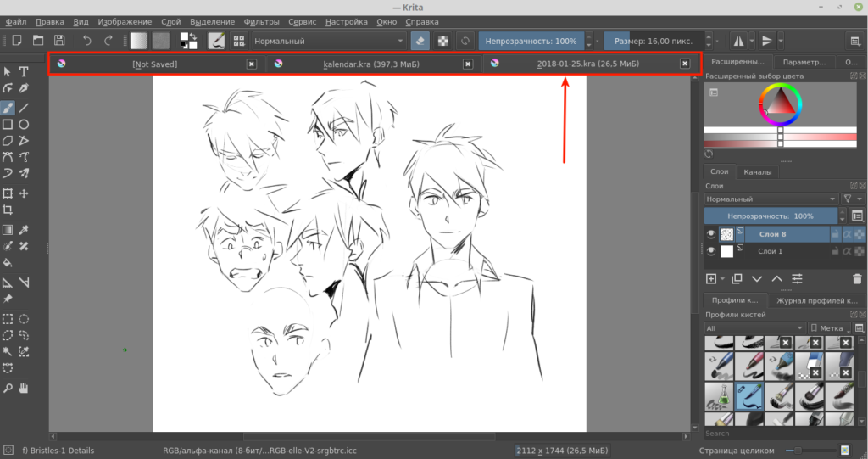This screenshot has height=459, width=868.
Task: Adjust the Непрозрачность opacity slider in toolbar
Action: point(531,41)
